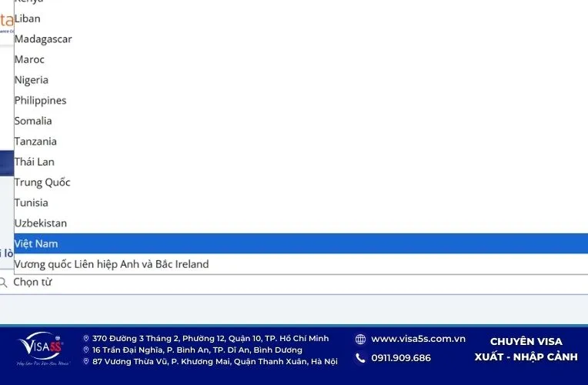Viewport: 588px width, 385px height.
Task: Select highlighted Việt Nam option
Action: click(x=301, y=243)
